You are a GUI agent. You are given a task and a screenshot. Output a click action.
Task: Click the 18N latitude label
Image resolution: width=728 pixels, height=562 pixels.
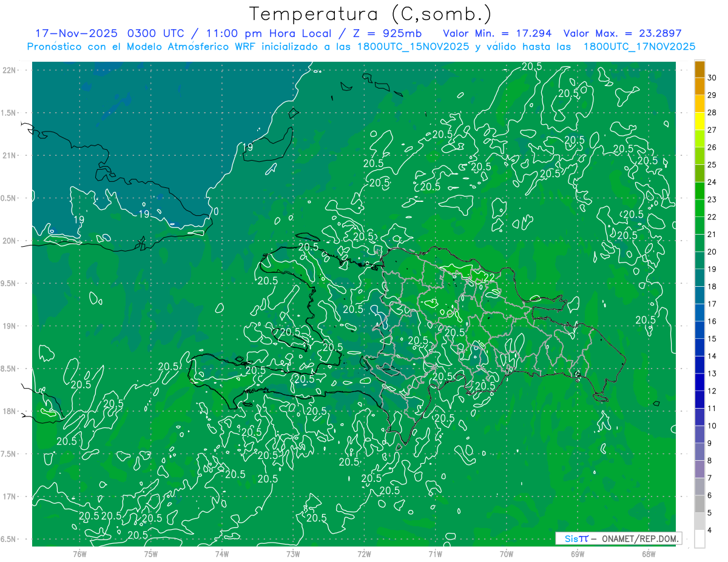pyautogui.click(x=8, y=411)
